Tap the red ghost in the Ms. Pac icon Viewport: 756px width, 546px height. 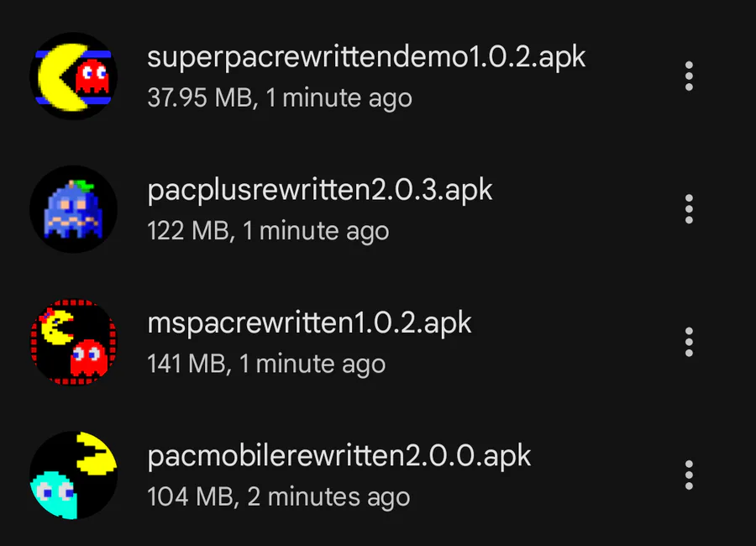(89, 357)
